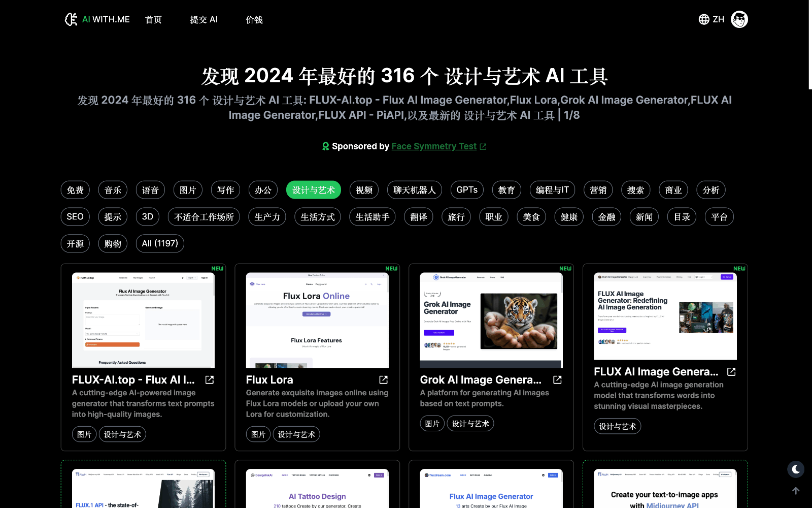
Task: Click the Flux Lora card title
Action: [x=269, y=380]
